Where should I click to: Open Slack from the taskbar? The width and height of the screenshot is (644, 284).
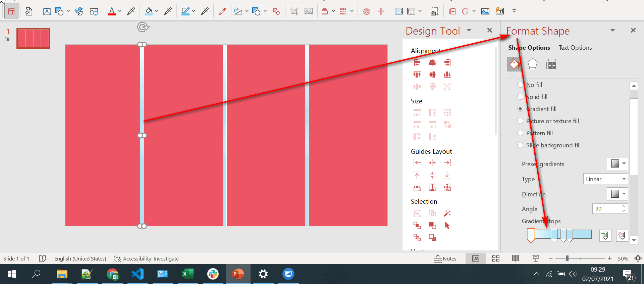point(213,274)
